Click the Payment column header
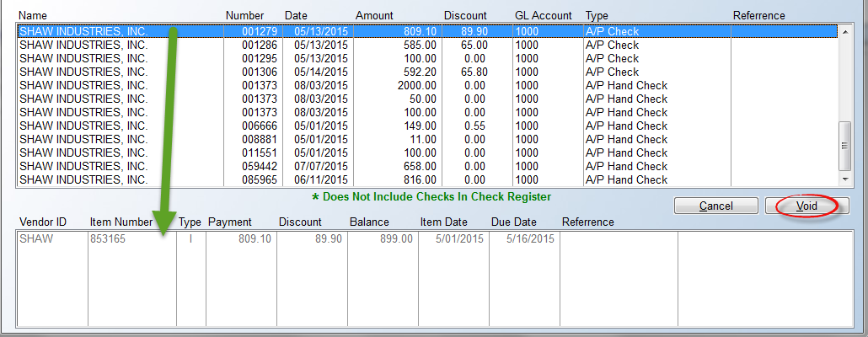The height and width of the screenshot is (337, 868). pyautogui.click(x=230, y=222)
